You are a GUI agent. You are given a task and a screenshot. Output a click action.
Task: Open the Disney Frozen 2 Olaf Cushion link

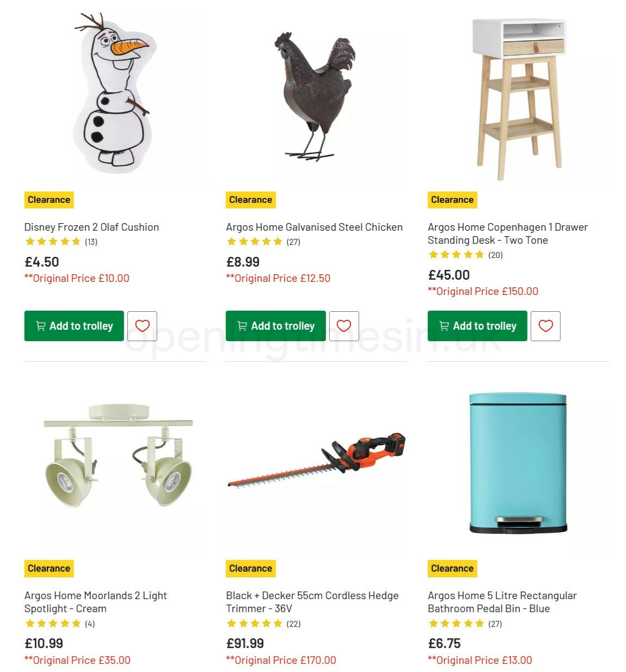91,227
